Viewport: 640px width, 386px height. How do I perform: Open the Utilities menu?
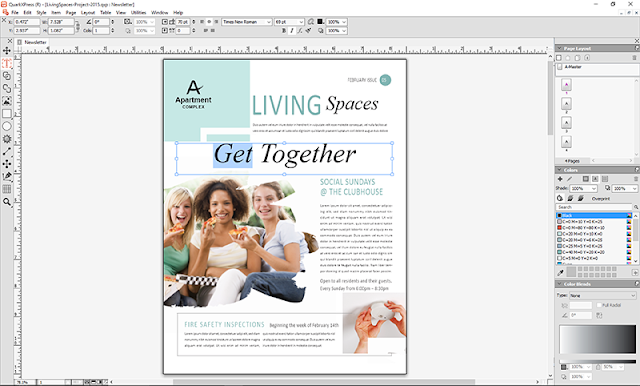click(138, 13)
